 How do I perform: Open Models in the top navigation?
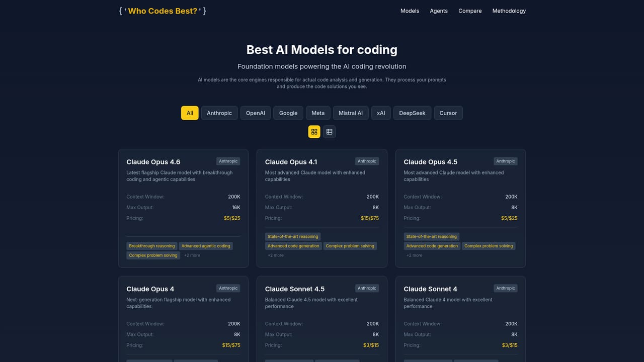point(410,11)
